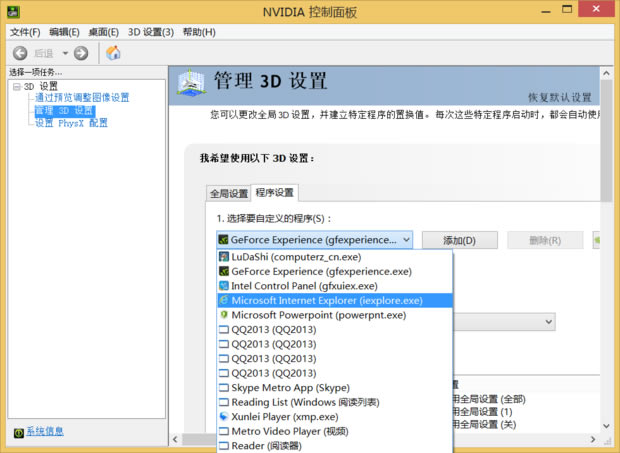This screenshot has width=620, height=453.
Task: Click the Xunlei Player bird icon
Action: 224,417
